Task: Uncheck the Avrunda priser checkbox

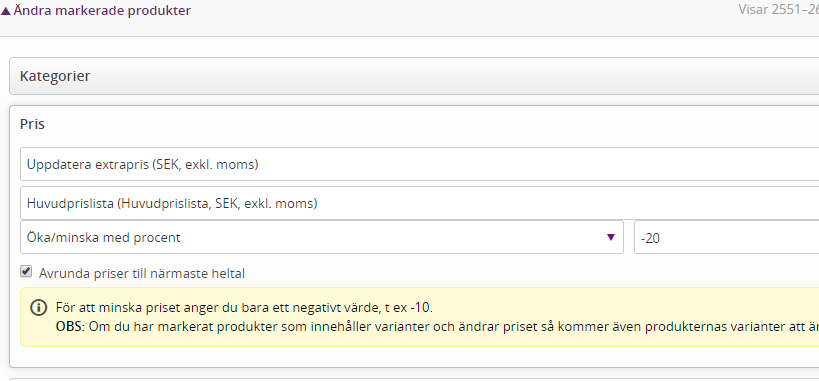Action: click(26, 272)
